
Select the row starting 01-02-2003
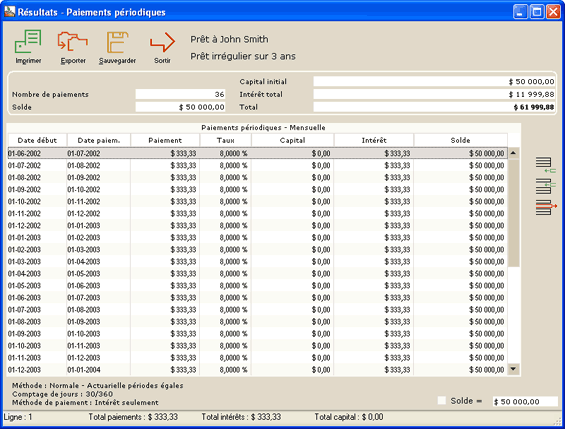click(x=257, y=250)
